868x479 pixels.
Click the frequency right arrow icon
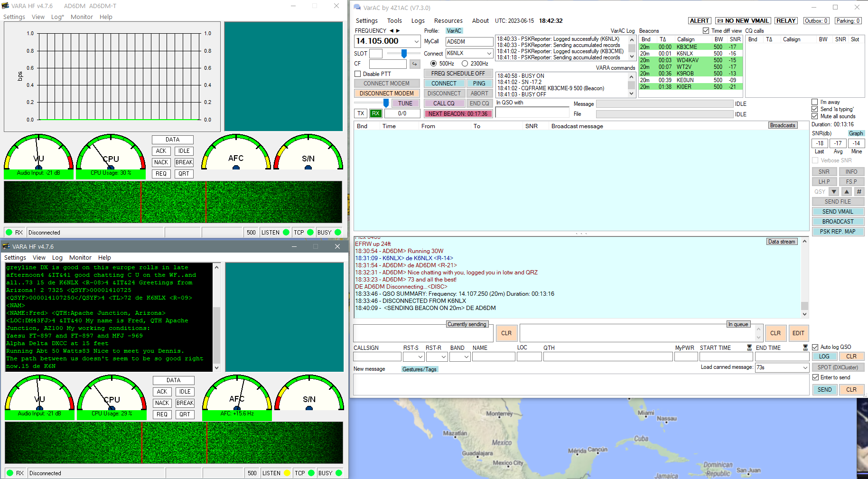[x=398, y=31]
